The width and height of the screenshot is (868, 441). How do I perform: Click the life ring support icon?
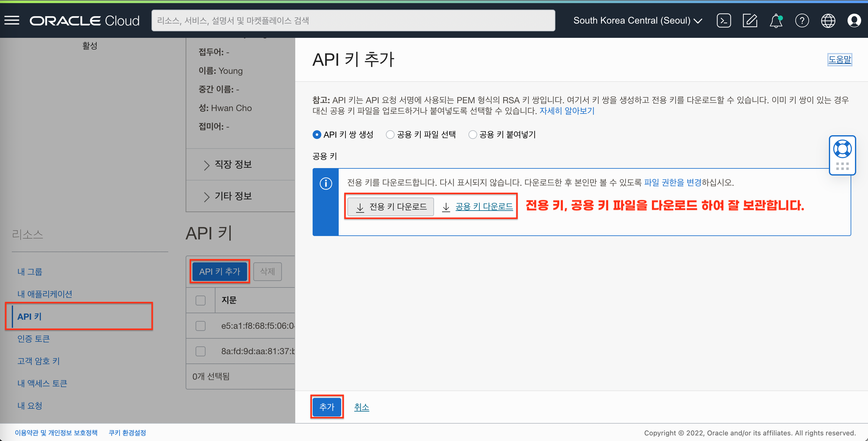(842, 149)
